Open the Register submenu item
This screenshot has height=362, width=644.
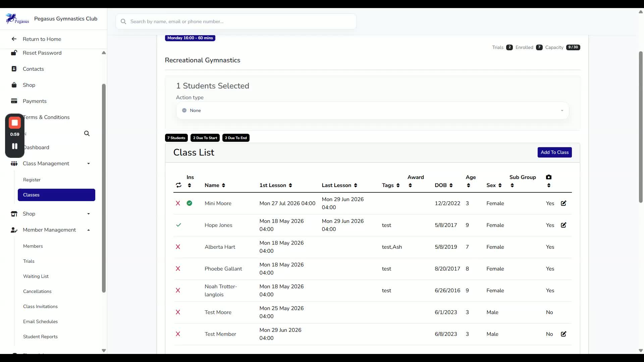point(32,180)
